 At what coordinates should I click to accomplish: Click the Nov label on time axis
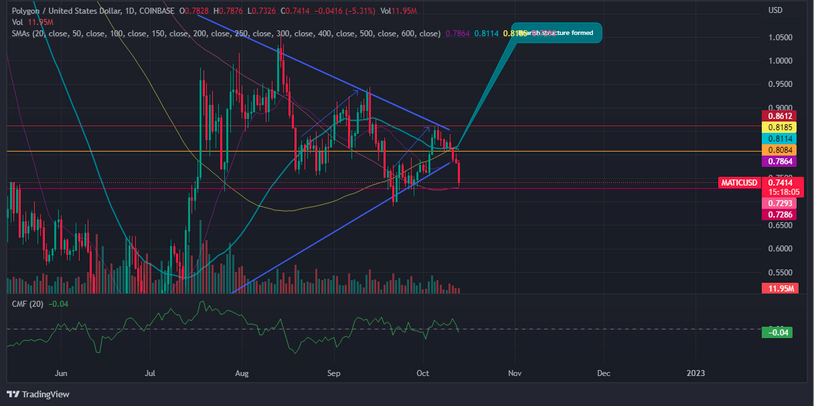pyautogui.click(x=514, y=373)
